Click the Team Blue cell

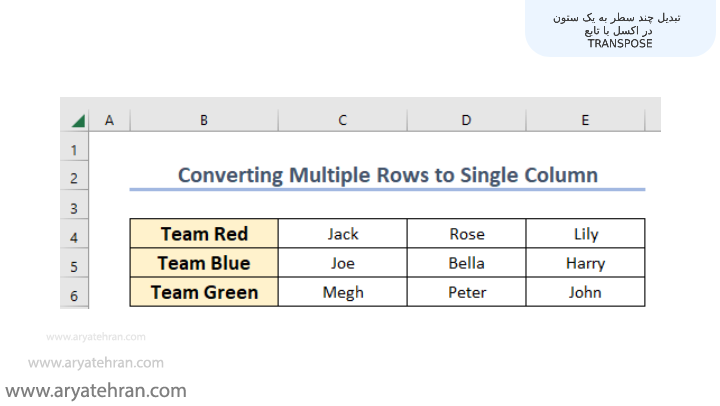pyautogui.click(x=204, y=263)
